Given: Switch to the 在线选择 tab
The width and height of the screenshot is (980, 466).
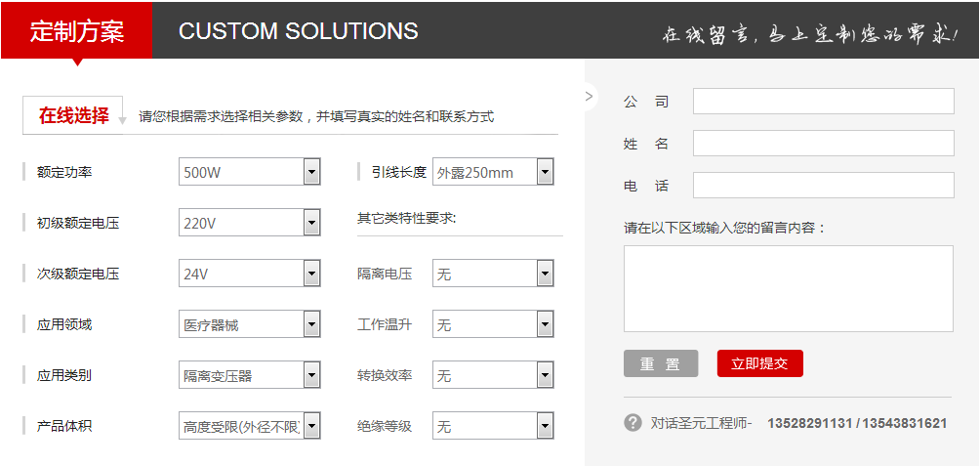Looking at the screenshot, I should tap(73, 115).
